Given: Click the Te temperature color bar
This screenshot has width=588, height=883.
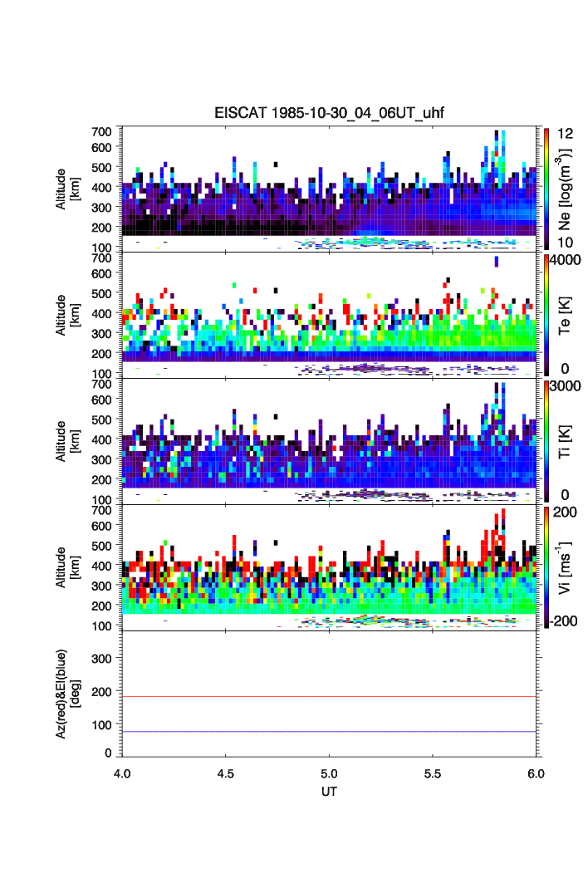Looking at the screenshot, I should click(x=547, y=314).
